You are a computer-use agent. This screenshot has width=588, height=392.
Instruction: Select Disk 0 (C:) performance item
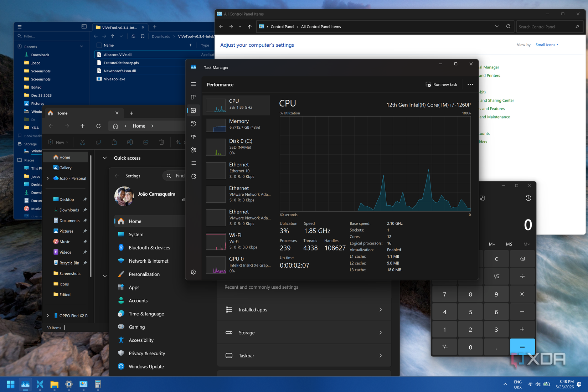236,147
